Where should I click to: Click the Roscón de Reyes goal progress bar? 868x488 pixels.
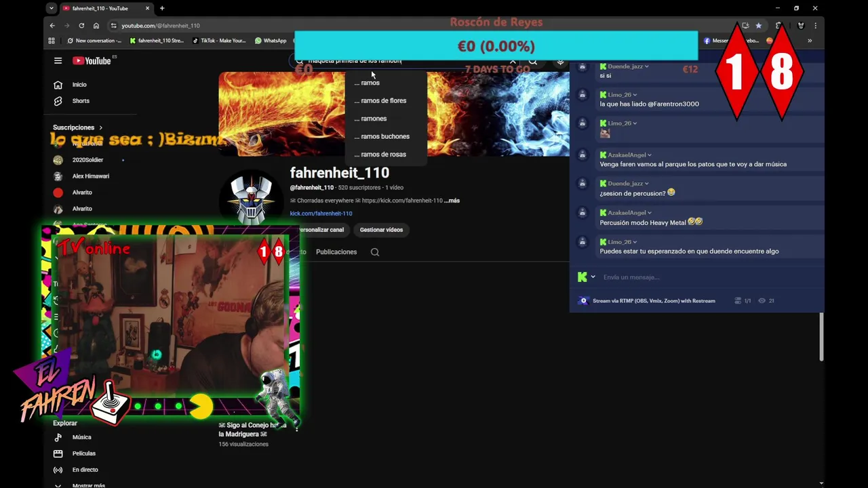(x=496, y=46)
